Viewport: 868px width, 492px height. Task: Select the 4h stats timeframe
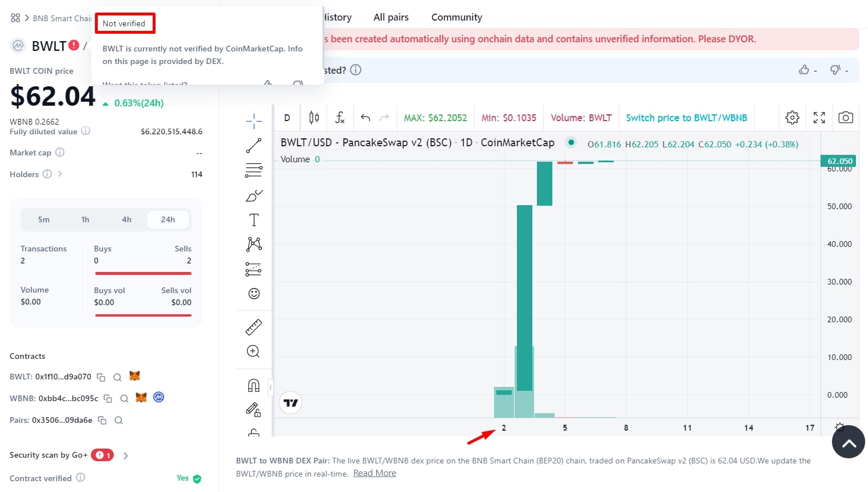tap(126, 219)
